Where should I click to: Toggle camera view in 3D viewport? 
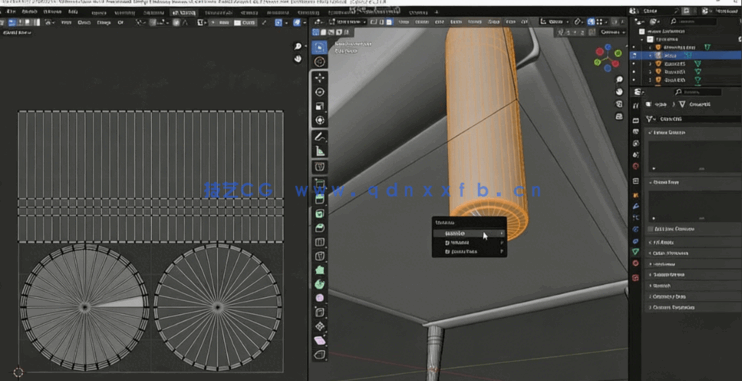[619, 104]
